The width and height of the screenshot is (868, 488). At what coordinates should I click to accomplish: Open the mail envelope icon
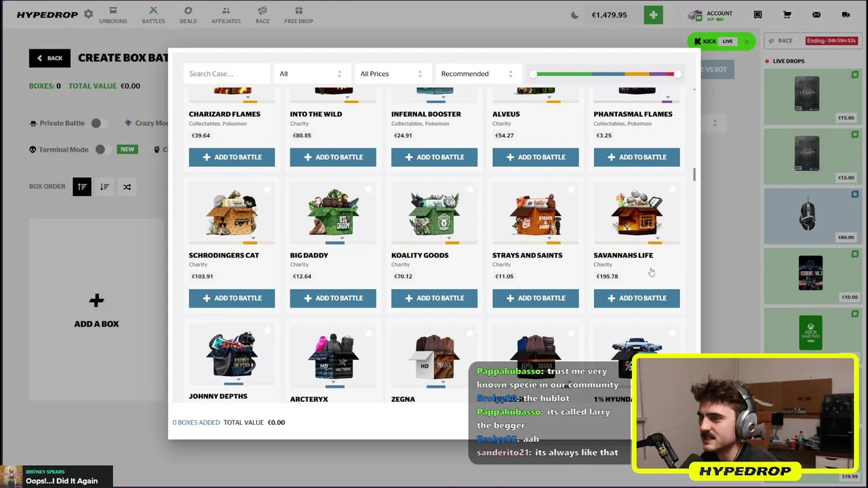[816, 15]
